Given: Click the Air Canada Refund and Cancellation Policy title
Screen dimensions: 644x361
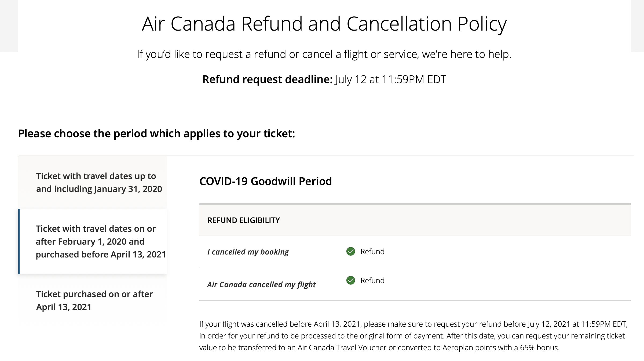Looking at the screenshot, I should 324,24.
